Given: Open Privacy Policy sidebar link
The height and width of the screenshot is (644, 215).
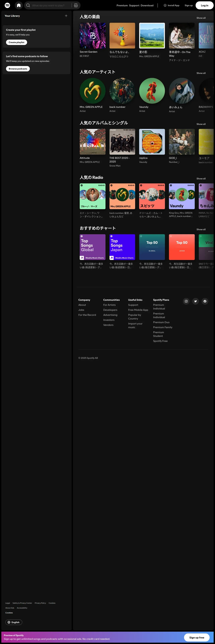Looking at the screenshot, I should point(40,603).
